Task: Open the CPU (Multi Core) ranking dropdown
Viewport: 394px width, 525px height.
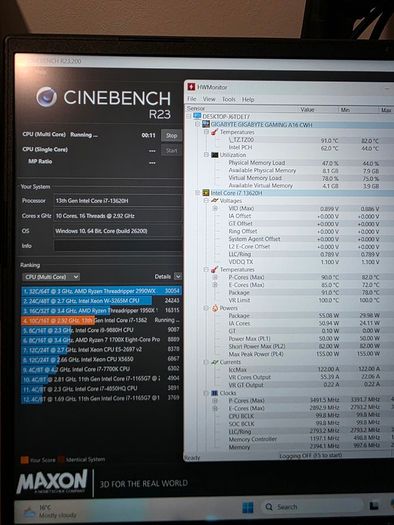Action: pyautogui.click(x=51, y=277)
